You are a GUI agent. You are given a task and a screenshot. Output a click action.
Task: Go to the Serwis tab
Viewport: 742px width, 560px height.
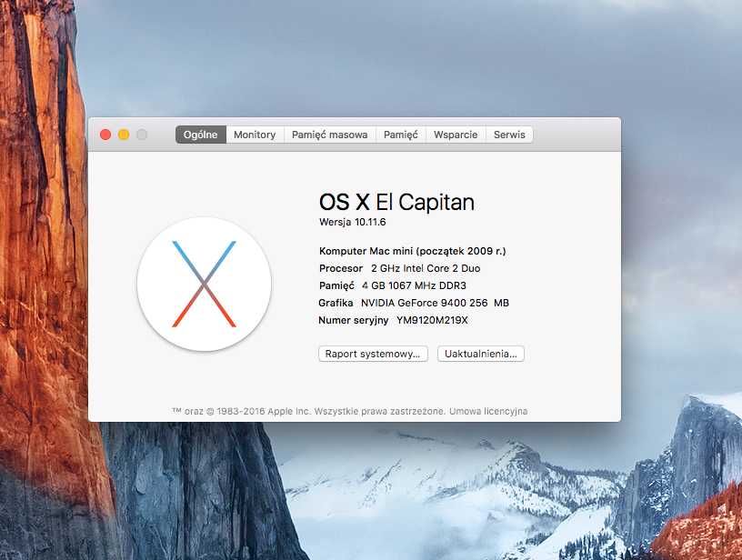pos(509,135)
